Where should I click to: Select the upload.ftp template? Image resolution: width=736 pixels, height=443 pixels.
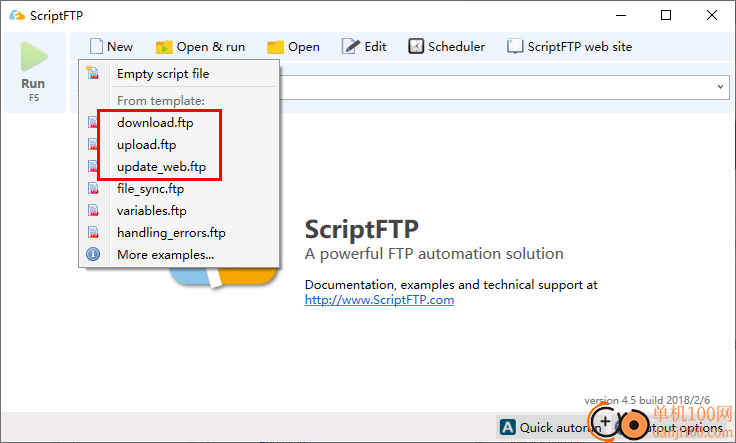pyautogui.click(x=179, y=145)
